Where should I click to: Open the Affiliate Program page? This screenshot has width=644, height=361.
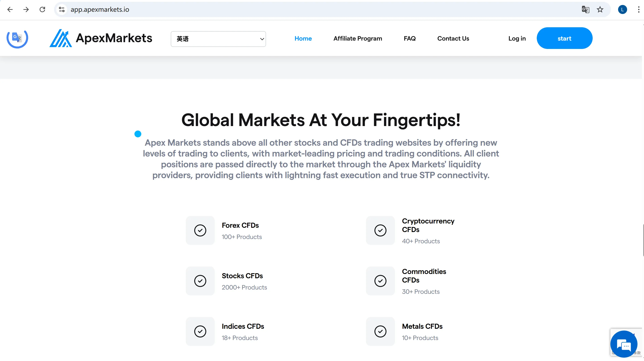(x=357, y=38)
